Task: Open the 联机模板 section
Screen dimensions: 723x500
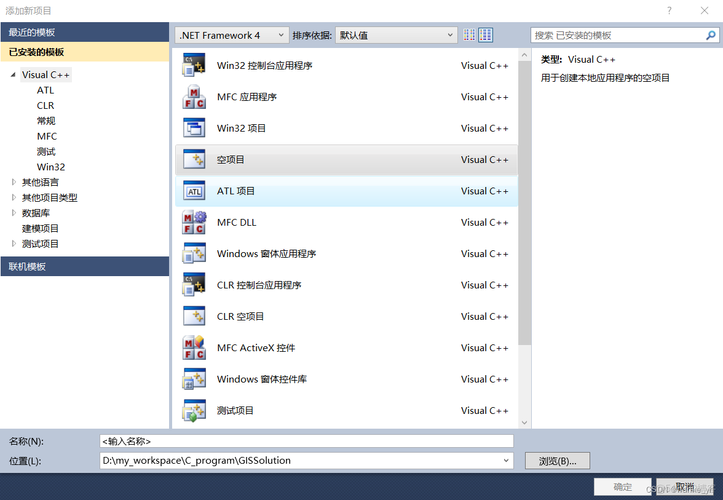Action: pos(85,266)
